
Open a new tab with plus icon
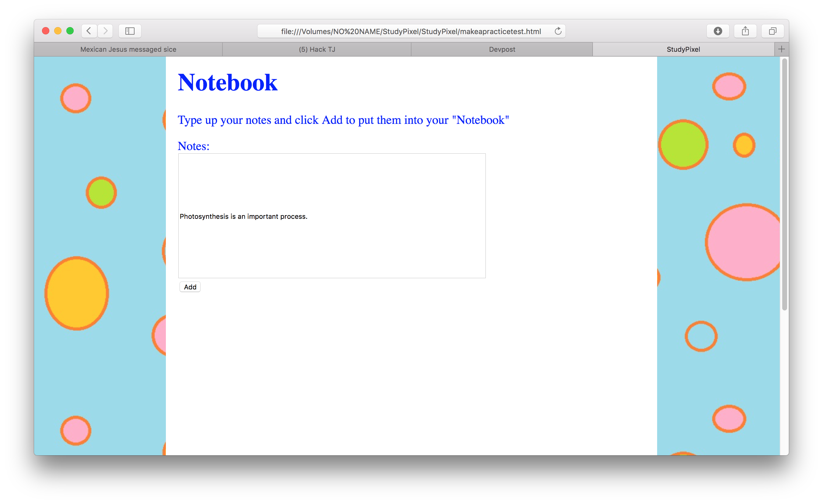[x=781, y=49]
